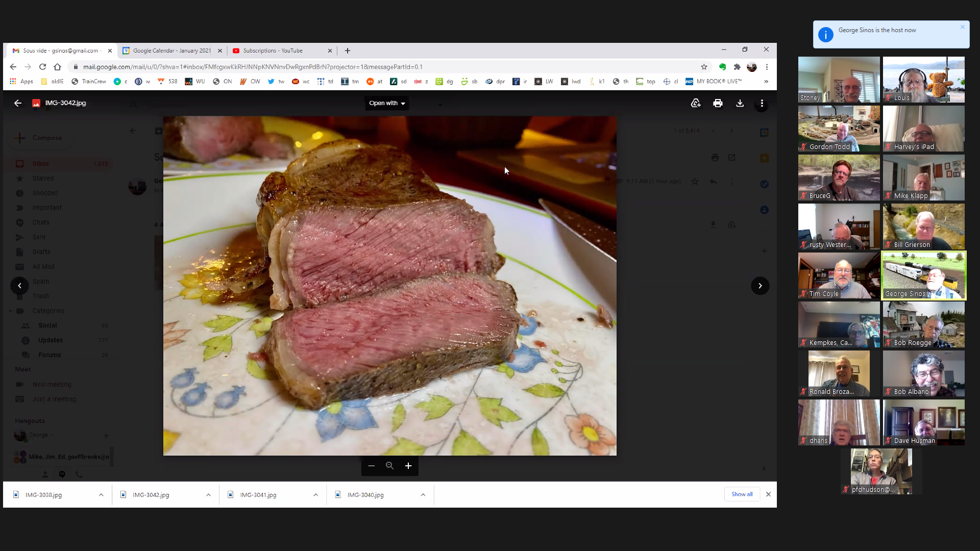
Task: Click the print icon in the image viewer
Action: pyautogui.click(x=718, y=104)
